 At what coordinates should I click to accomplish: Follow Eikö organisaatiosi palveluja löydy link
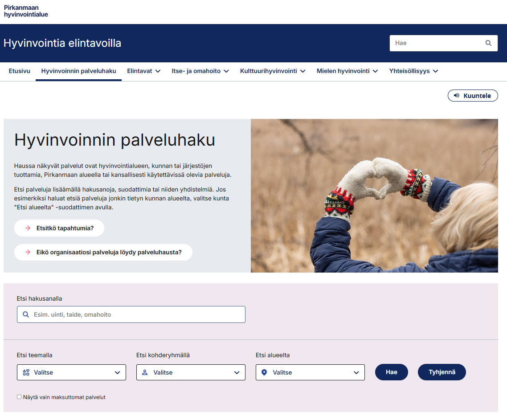103,252
